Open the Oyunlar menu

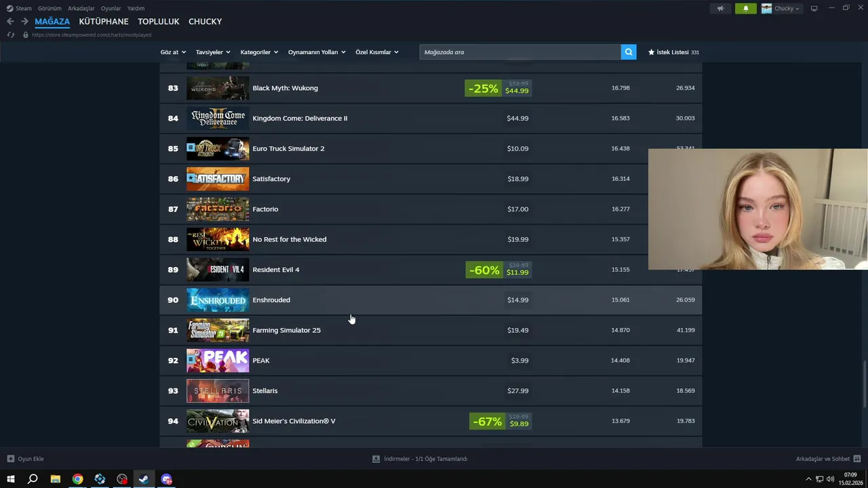pyautogui.click(x=111, y=8)
